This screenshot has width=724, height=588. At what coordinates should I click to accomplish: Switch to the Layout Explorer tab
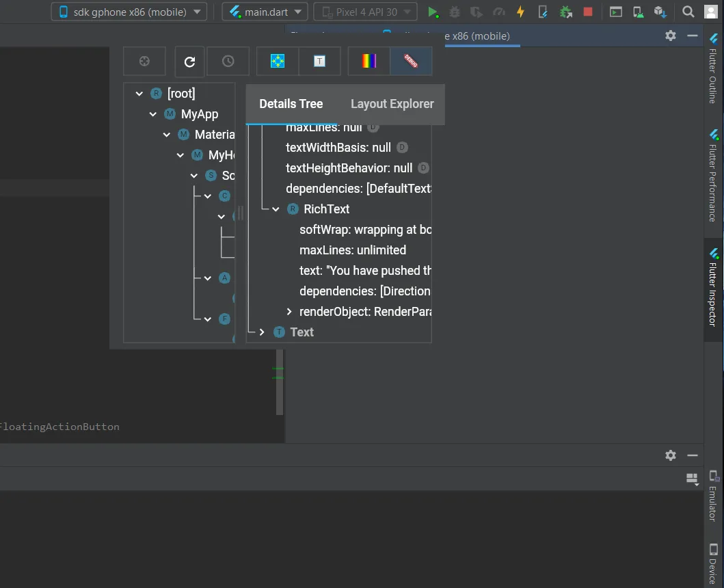[392, 104]
